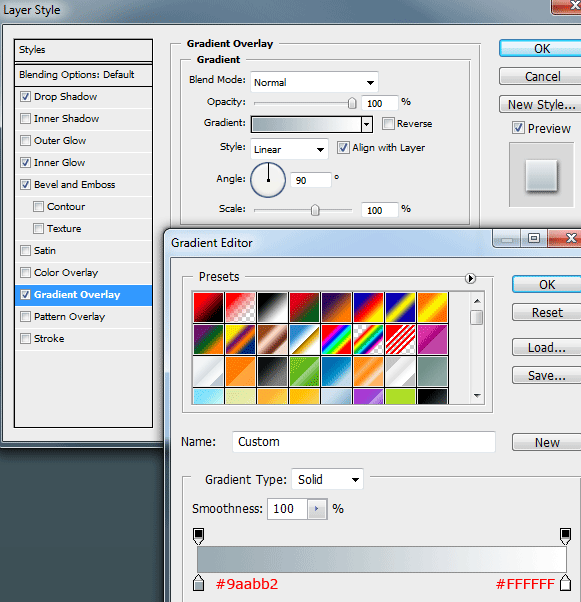Disable the Drop Shadow checkbox
581x602 pixels.
point(25,97)
